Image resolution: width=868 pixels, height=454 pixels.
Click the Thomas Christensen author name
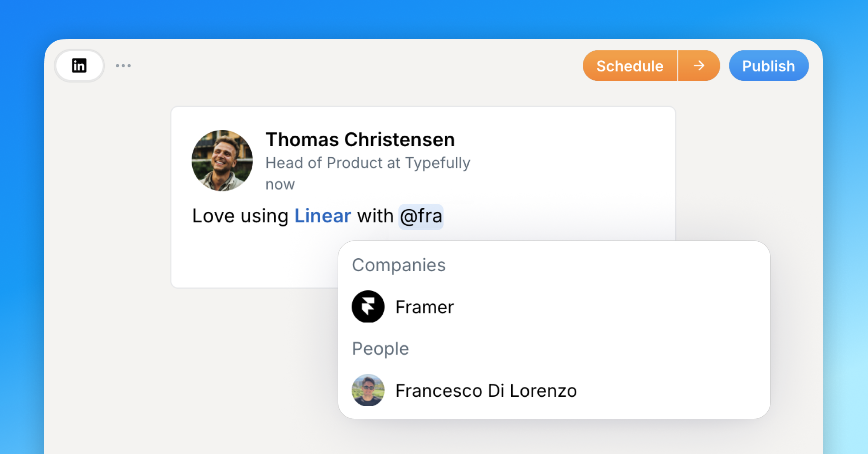pos(360,140)
